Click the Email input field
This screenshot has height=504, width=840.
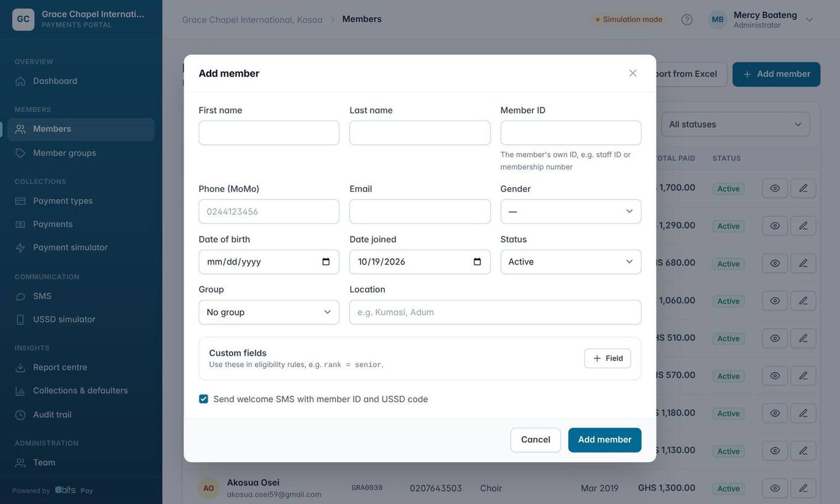coord(420,211)
